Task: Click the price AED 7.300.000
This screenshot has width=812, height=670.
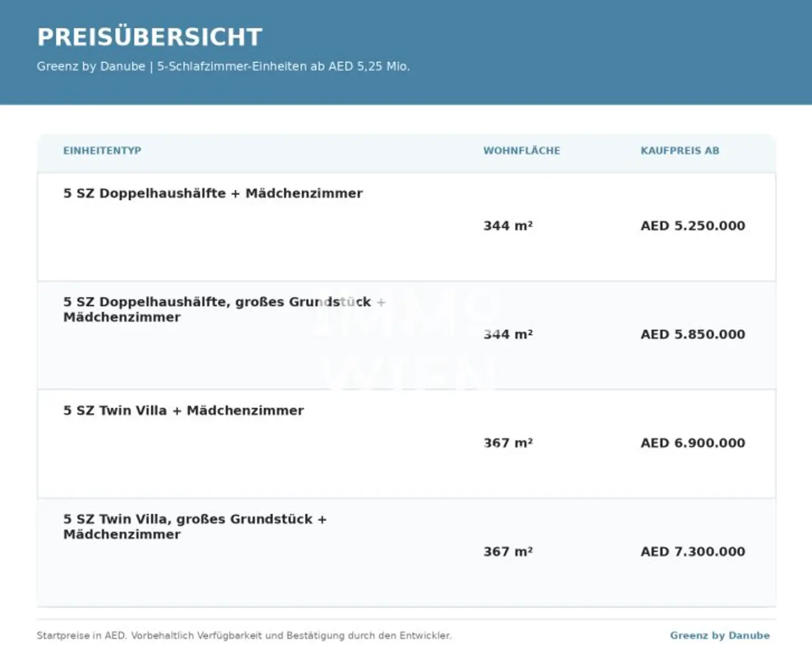Action: (x=693, y=552)
